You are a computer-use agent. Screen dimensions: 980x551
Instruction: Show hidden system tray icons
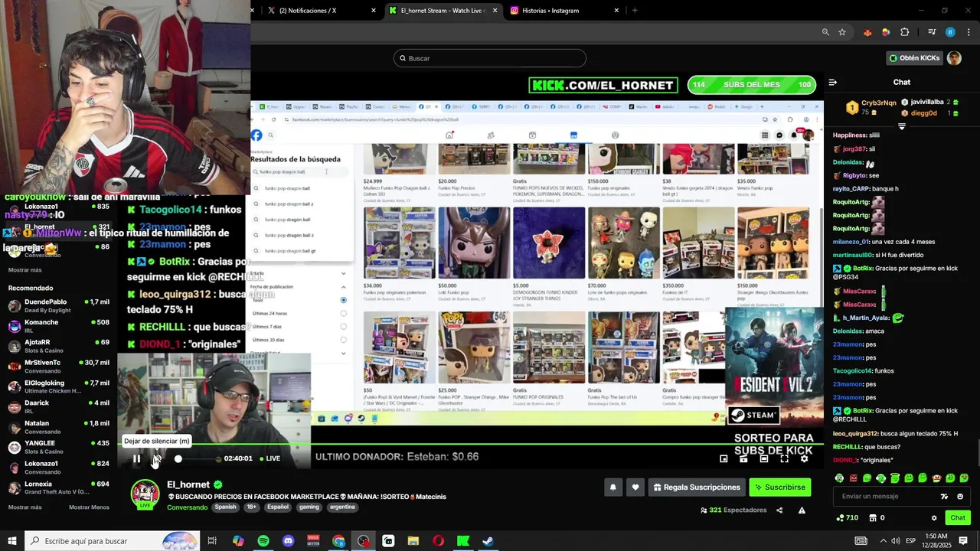click(x=883, y=541)
